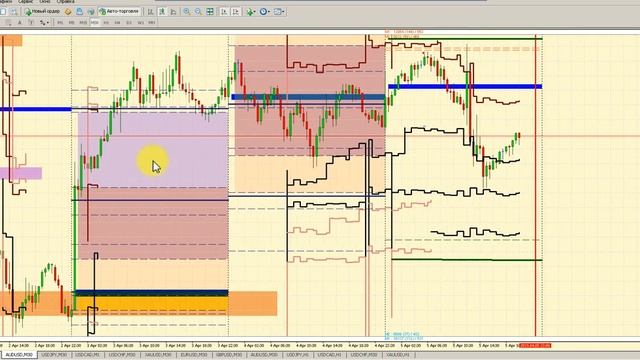Set timeframe to M15

click(83, 23)
